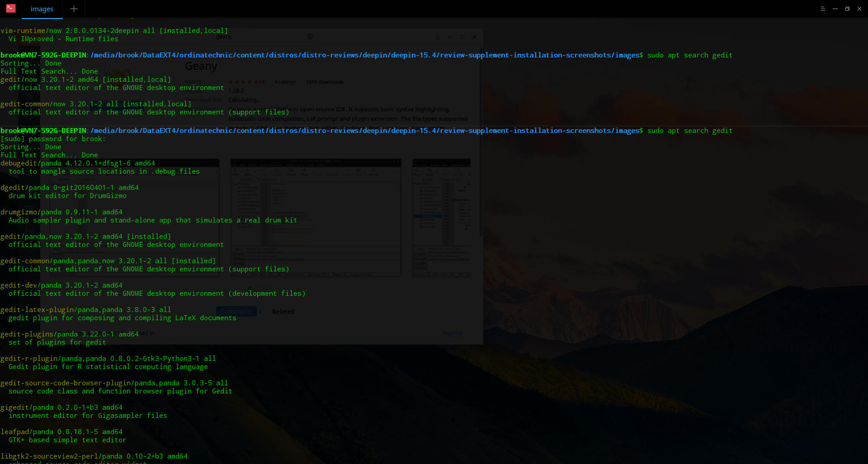Click 'gedit-dev/panda 3.20.1-2 amd64' line

click(61, 285)
